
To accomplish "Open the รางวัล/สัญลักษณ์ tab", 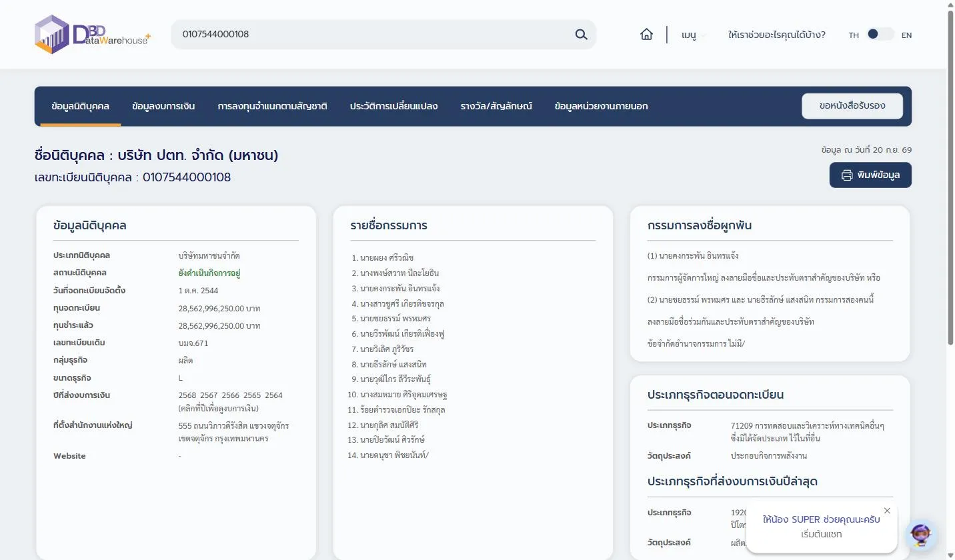I will click(x=496, y=106).
